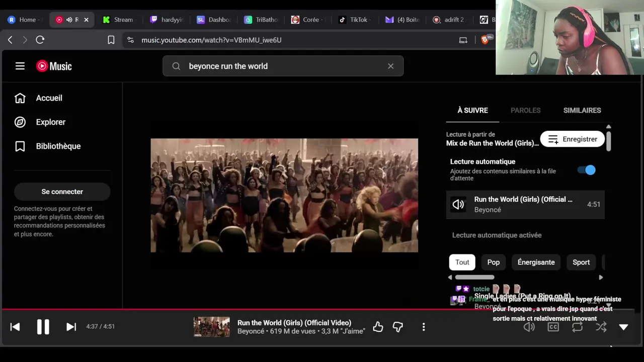Screen dimensions: 644x362
Task: Toggle repeat mode
Action: [577, 327]
